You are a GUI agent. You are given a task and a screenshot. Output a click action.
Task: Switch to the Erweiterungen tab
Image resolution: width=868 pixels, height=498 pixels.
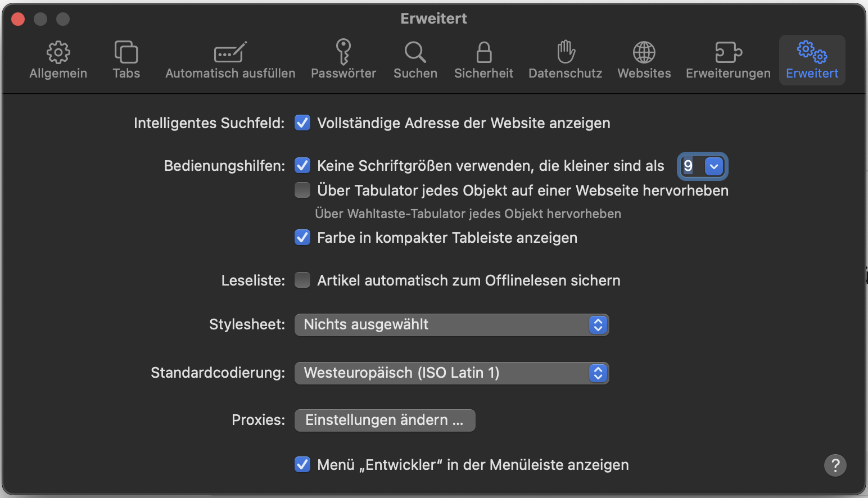coord(728,60)
